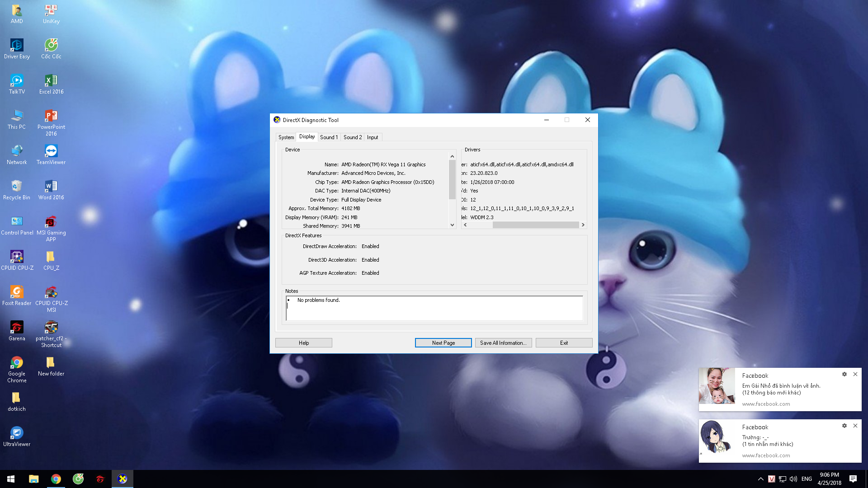The width and height of the screenshot is (868, 488).
Task: Click DirectX tool taskbar button
Action: coord(123,479)
